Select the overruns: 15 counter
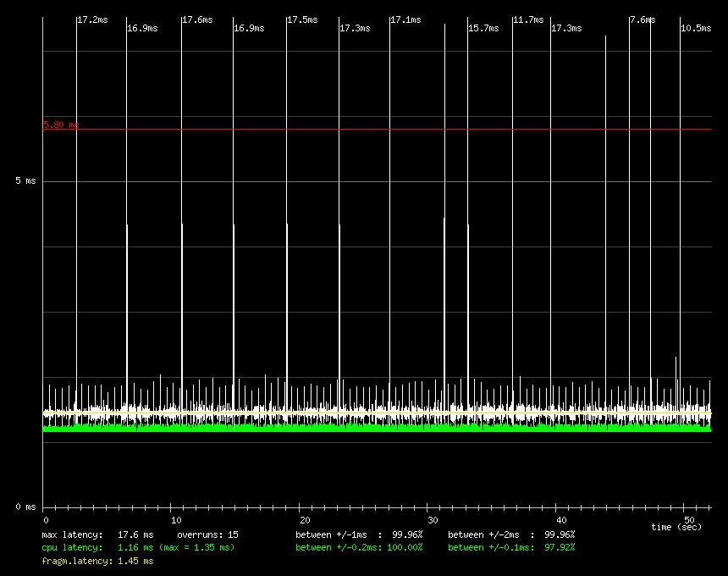 tap(207, 535)
